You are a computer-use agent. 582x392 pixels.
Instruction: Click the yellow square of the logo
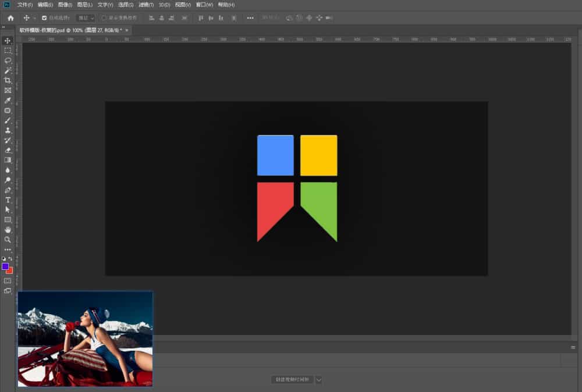tap(319, 155)
